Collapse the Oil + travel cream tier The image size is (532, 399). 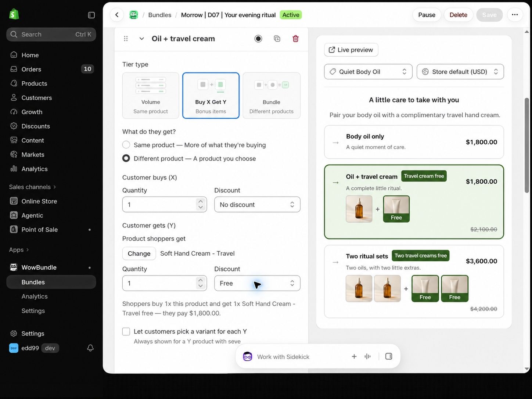pos(141,39)
